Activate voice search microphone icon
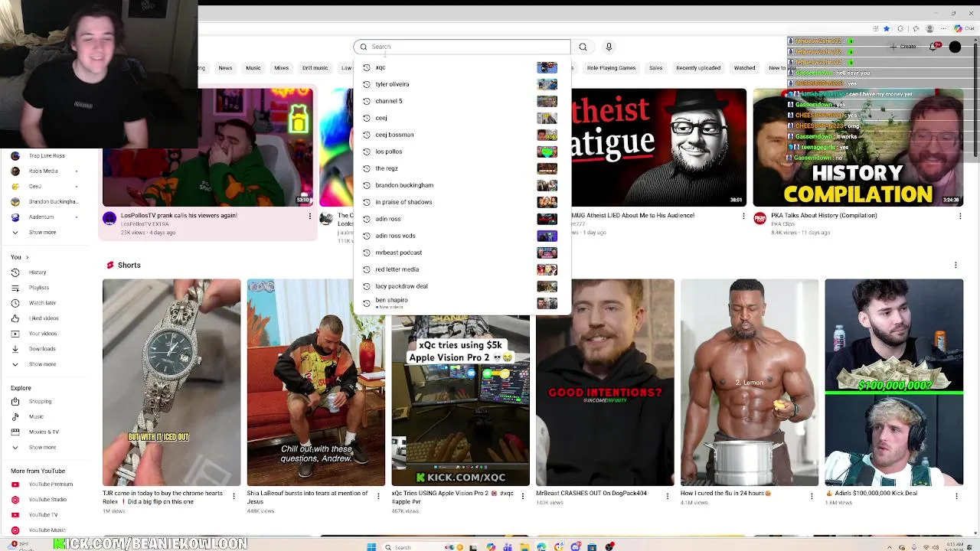The width and height of the screenshot is (980, 551). coord(609,47)
